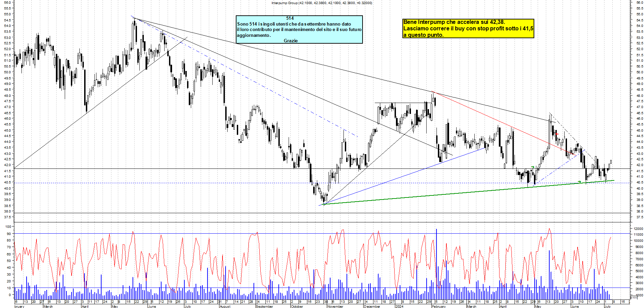Click '40.0' on the left price scale

pyautogui.click(x=7, y=188)
